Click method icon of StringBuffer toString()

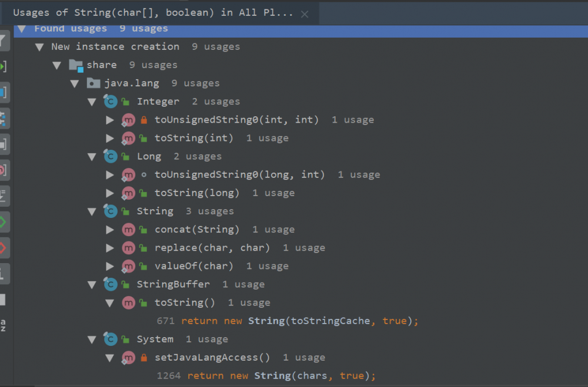tap(128, 302)
